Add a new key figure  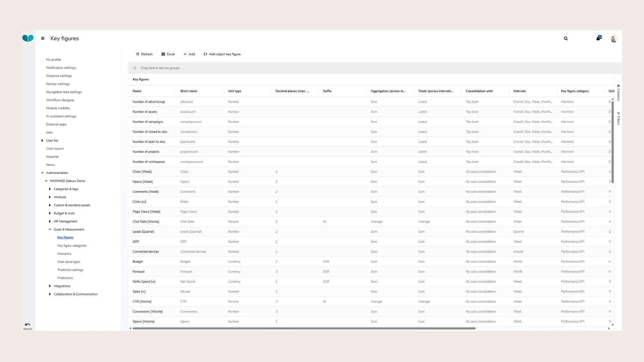189,54
